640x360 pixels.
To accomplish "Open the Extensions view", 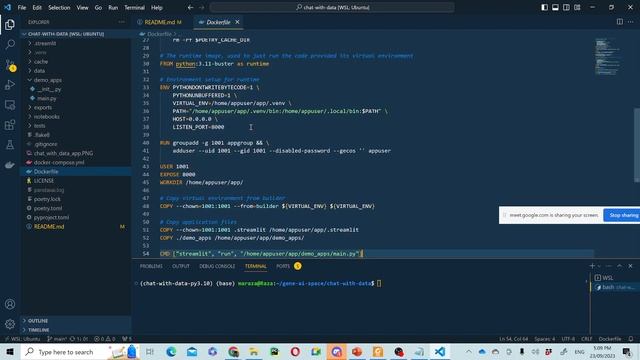I will point(10,125).
